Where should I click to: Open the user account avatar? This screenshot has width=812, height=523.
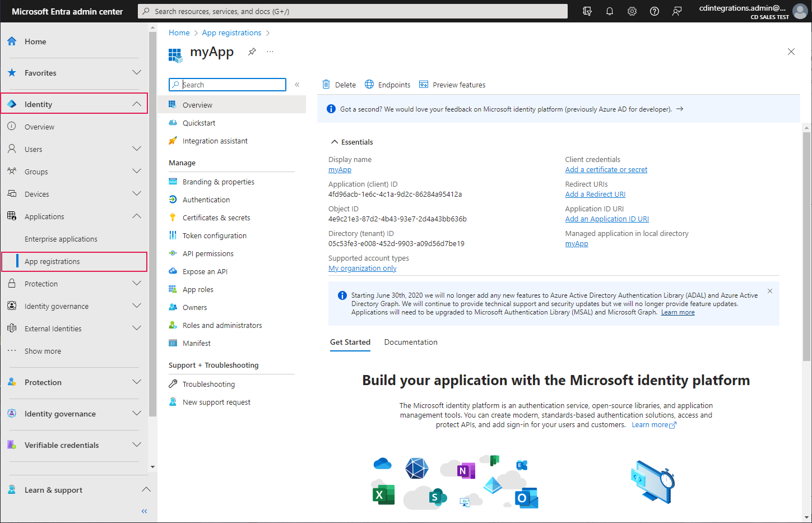pos(800,11)
